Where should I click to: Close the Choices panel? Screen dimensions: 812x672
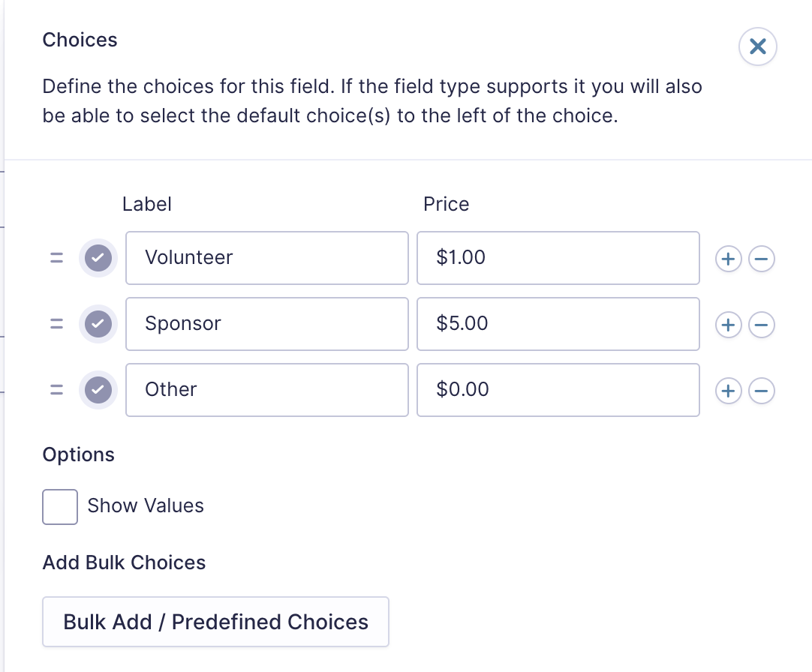[x=757, y=46]
